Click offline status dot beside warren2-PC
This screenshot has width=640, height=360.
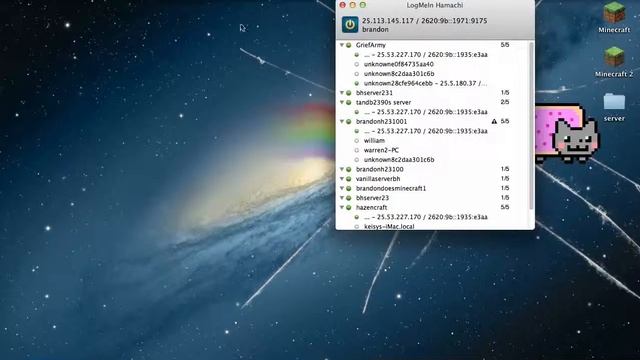(x=357, y=150)
